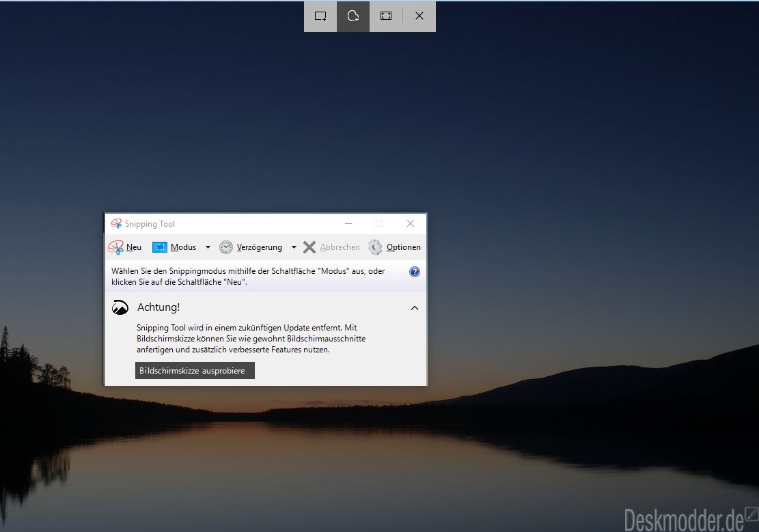Select fullscreen snip mode in top bar
The image size is (759, 532).
click(386, 16)
